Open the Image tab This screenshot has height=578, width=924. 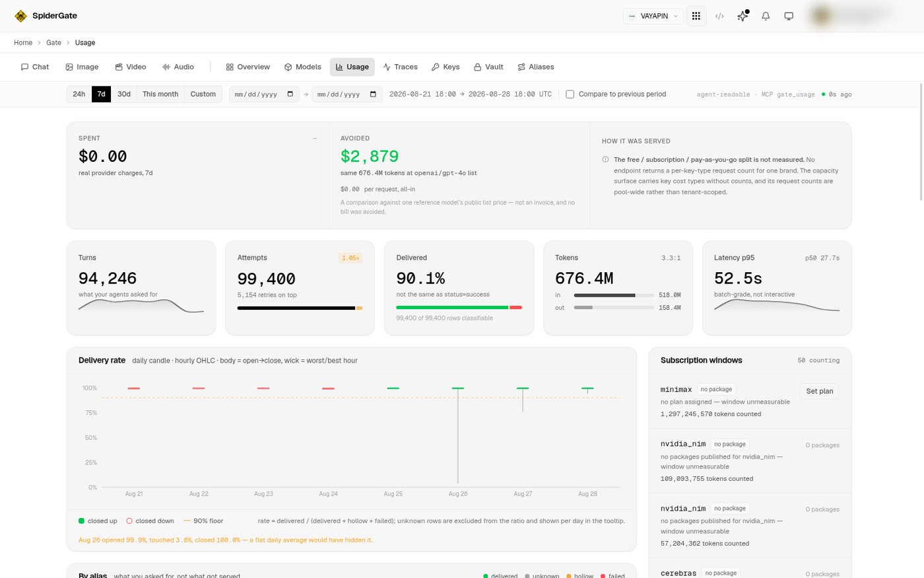(82, 67)
